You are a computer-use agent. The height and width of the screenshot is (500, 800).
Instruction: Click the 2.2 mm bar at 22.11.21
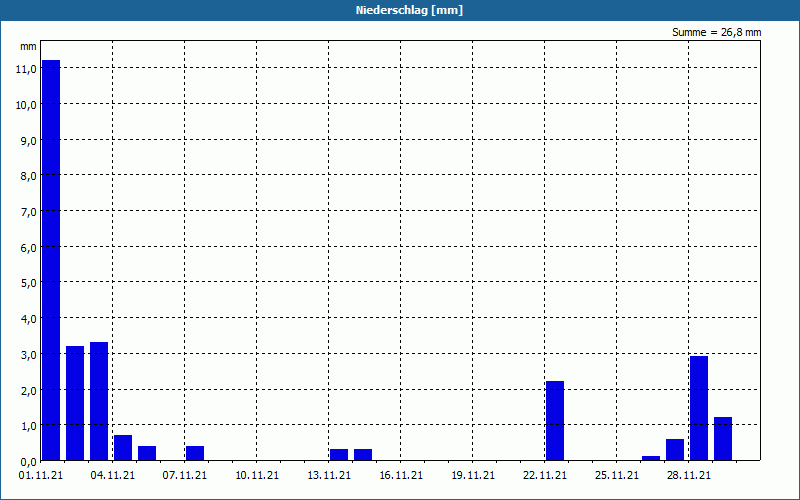point(555,421)
